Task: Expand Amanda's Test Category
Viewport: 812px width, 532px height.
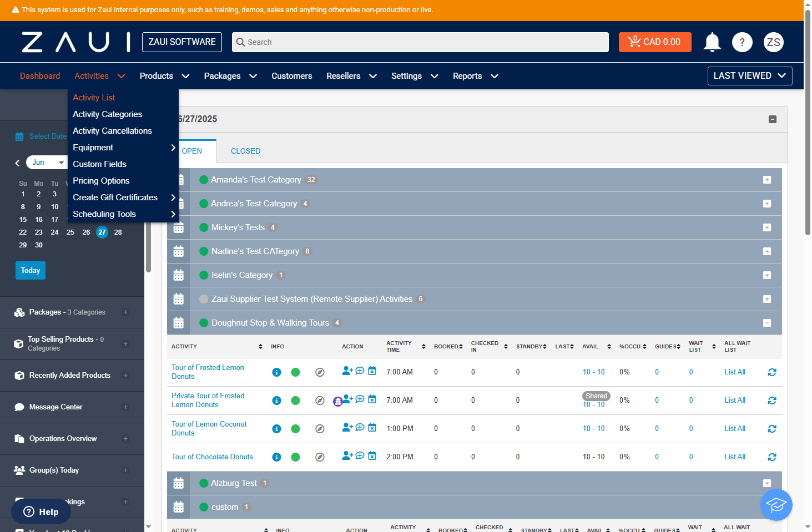Action: [x=767, y=180]
